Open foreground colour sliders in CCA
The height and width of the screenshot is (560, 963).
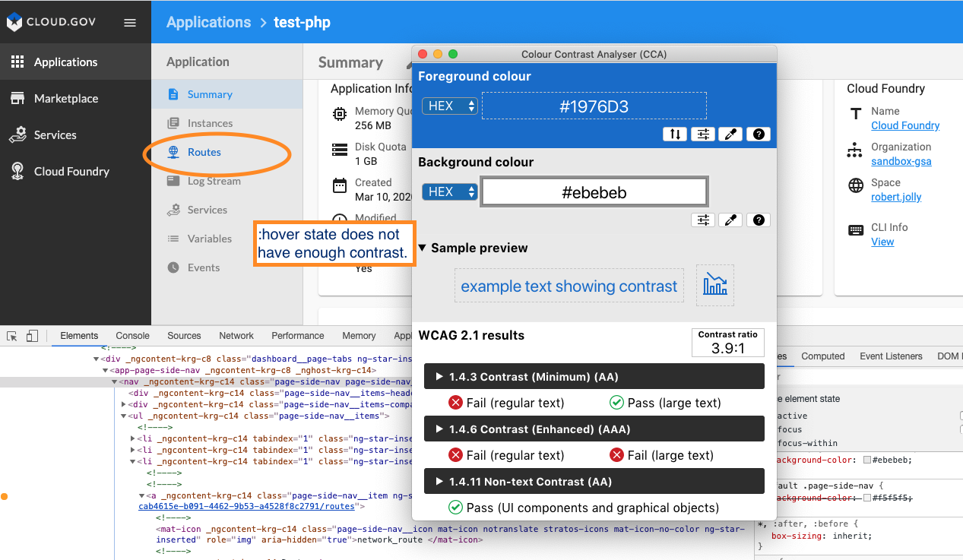[x=703, y=134]
